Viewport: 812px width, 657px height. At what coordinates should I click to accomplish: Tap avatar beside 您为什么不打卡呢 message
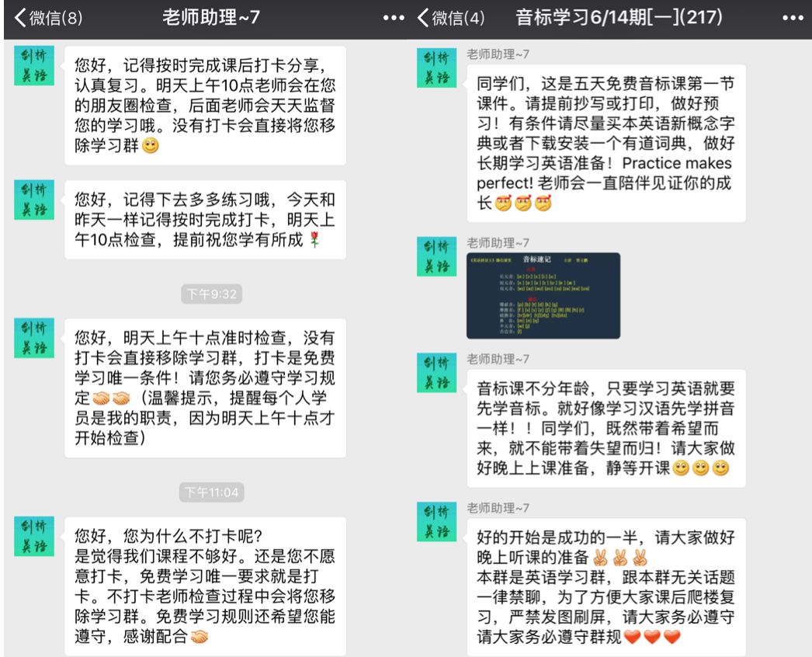[34, 537]
